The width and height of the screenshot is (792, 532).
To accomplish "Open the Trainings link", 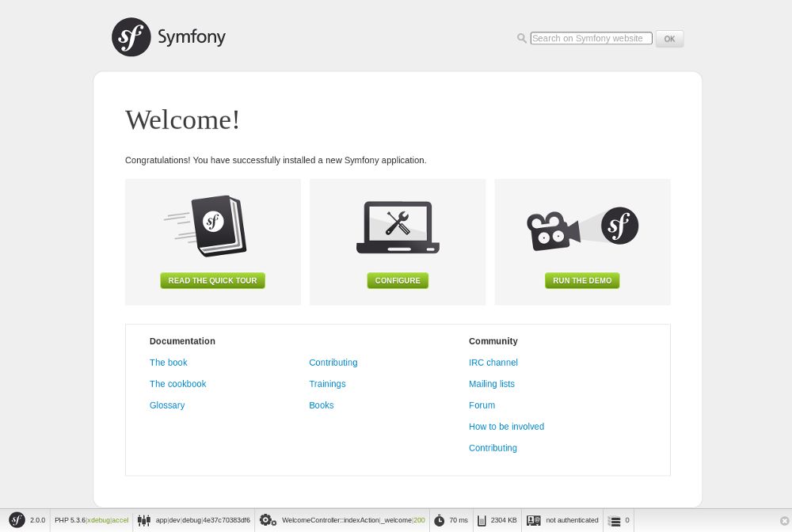I will coord(327,384).
